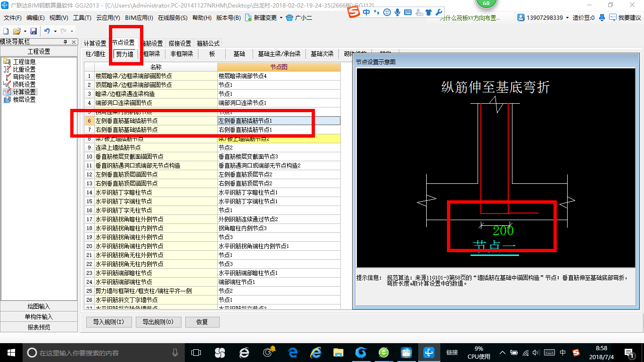Screen dimensions: 644x362
Task: Click the Undo arrow icon
Action: [x=47, y=31]
